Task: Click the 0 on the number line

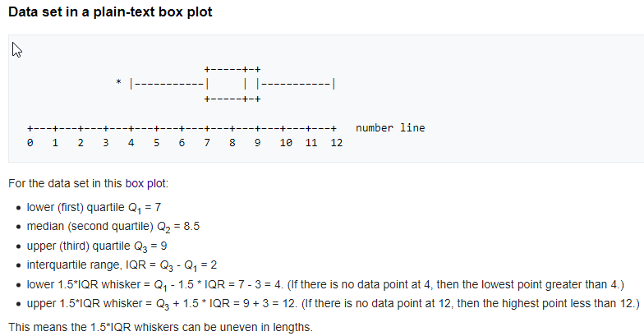Action: [x=30, y=143]
